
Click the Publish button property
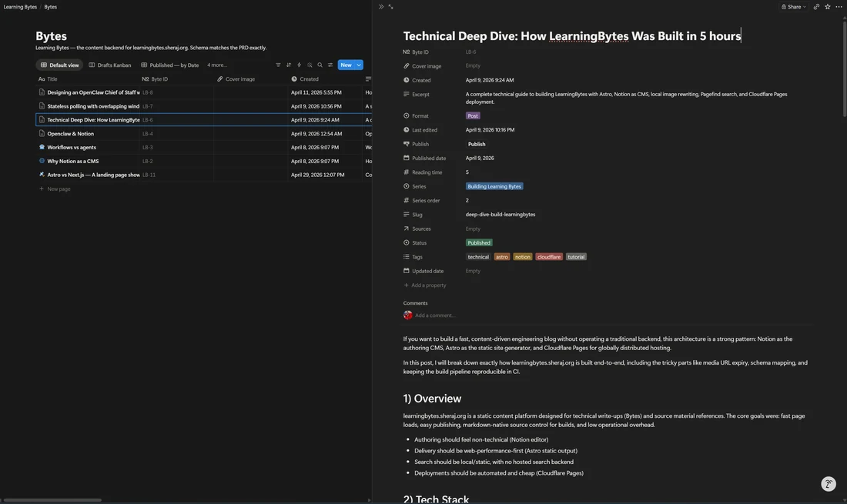477,144
